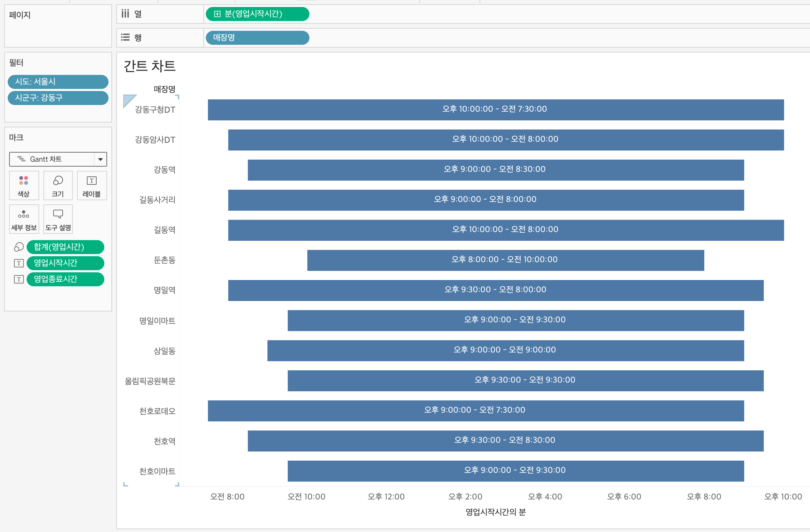Click the 매장명 column header
The height and width of the screenshot is (532, 810).
165,89
